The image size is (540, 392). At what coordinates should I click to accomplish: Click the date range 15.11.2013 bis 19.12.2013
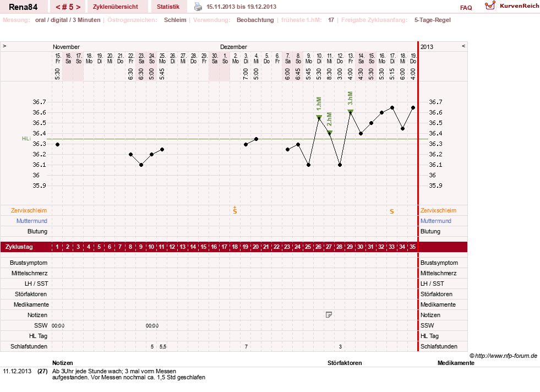[x=242, y=7]
